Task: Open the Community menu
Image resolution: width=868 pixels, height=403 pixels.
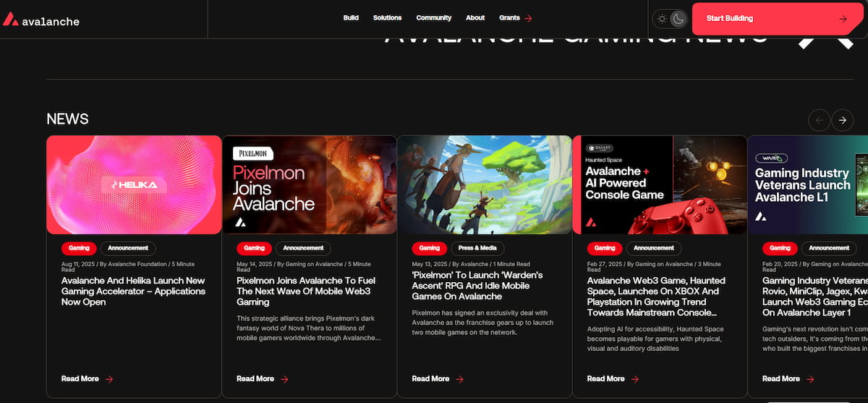Action: pos(434,18)
